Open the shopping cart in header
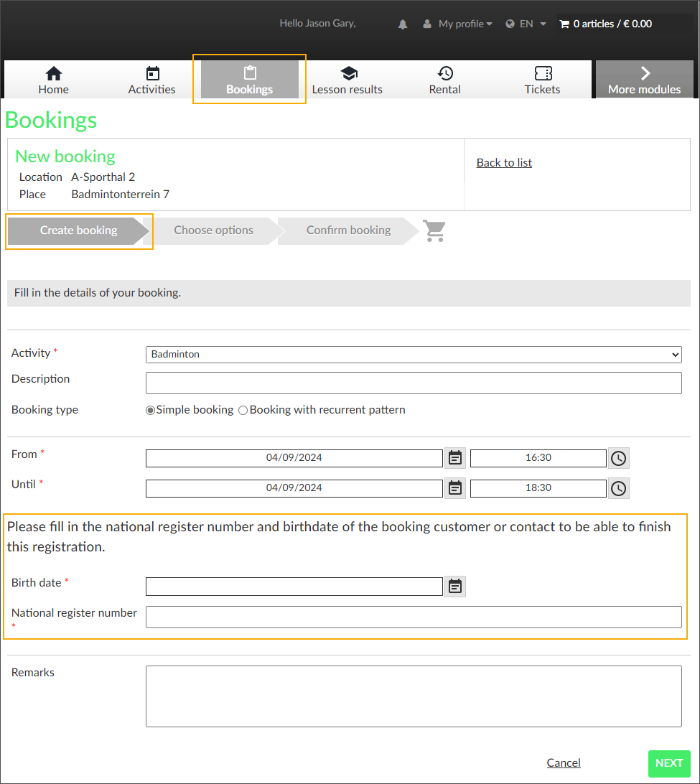 click(x=605, y=24)
